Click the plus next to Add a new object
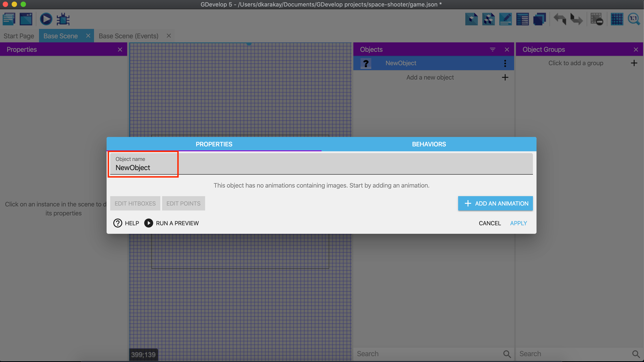 tap(505, 77)
